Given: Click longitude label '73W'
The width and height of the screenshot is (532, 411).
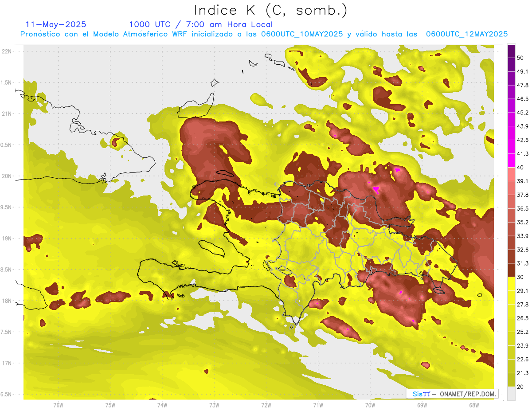Looking at the screenshot, I should [x=214, y=405].
